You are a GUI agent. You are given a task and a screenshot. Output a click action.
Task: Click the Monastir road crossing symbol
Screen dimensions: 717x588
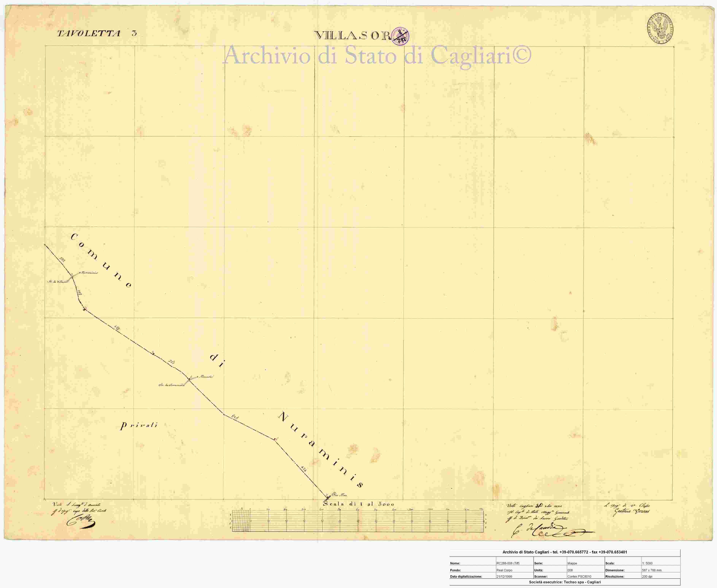[x=189, y=380]
